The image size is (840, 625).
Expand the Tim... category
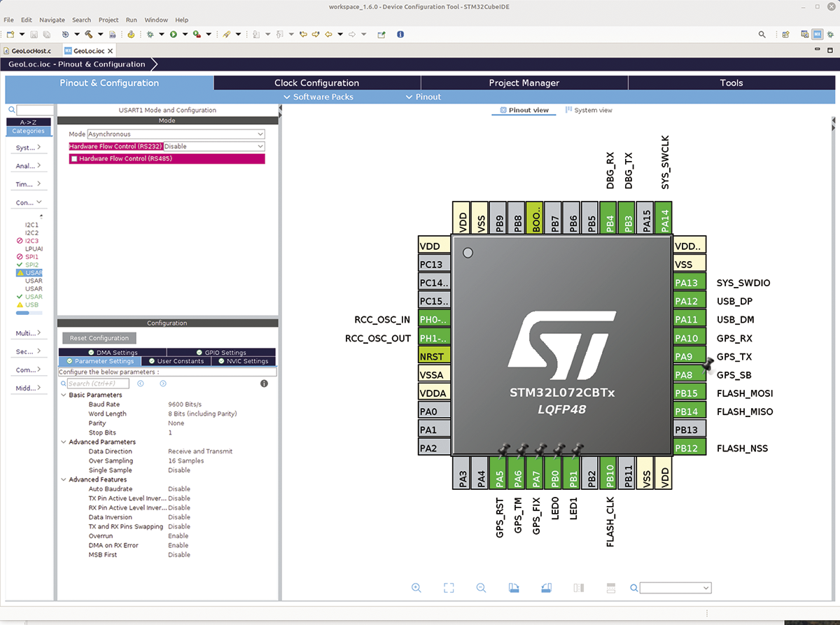(28, 184)
